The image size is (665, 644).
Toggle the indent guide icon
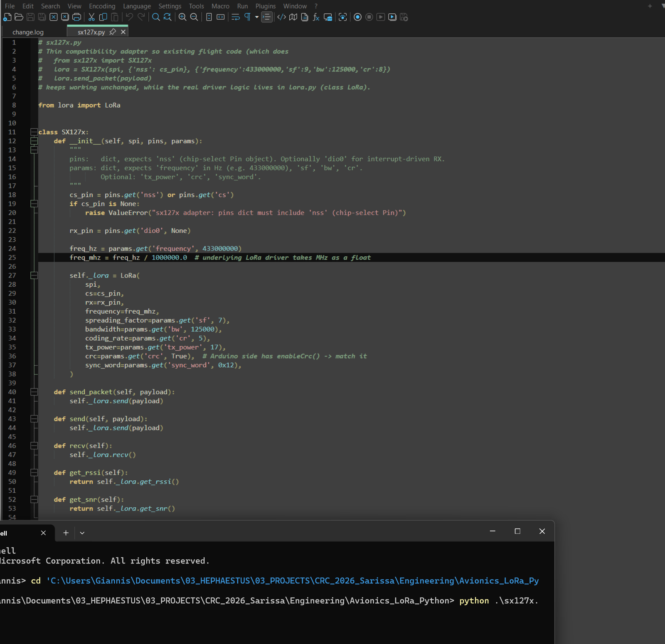pos(267,17)
